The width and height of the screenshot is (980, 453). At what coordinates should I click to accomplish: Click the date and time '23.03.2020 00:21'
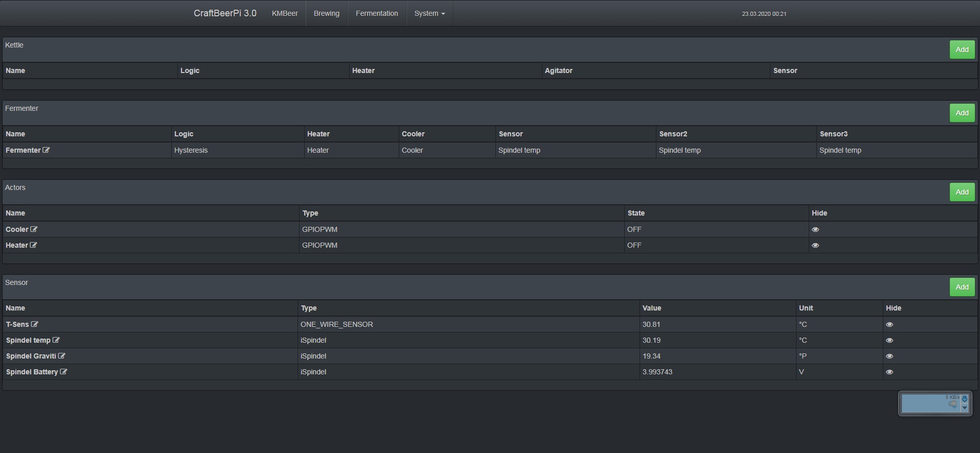click(764, 14)
